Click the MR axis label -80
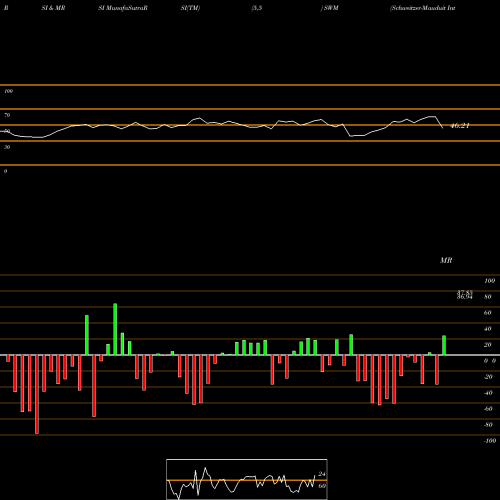This screenshot has width=500, height=500. point(488,425)
